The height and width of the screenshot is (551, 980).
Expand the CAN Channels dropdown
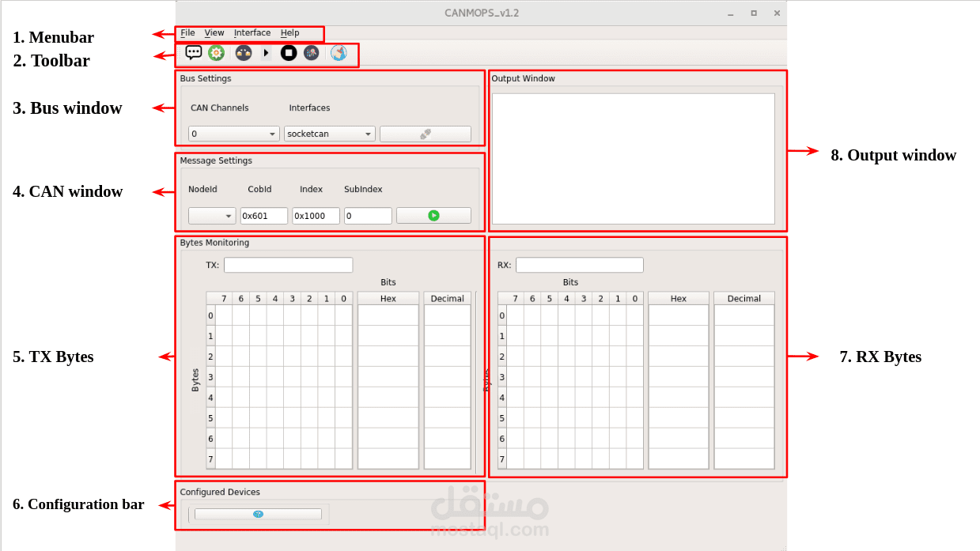point(234,134)
